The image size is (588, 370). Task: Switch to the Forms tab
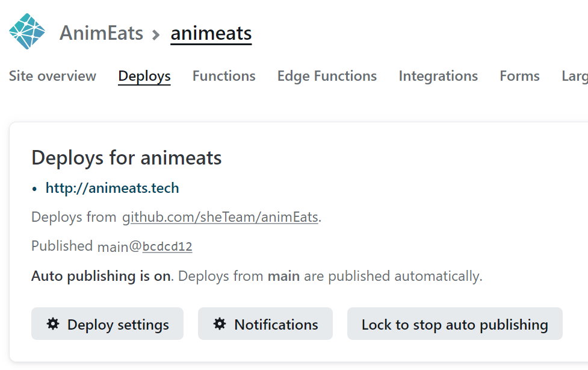pos(519,76)
